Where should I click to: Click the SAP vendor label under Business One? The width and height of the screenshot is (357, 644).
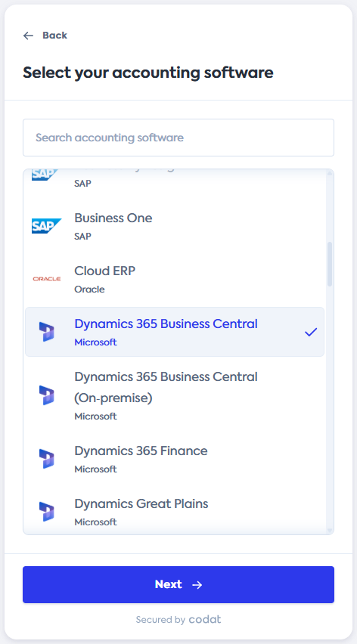[82, 236]
